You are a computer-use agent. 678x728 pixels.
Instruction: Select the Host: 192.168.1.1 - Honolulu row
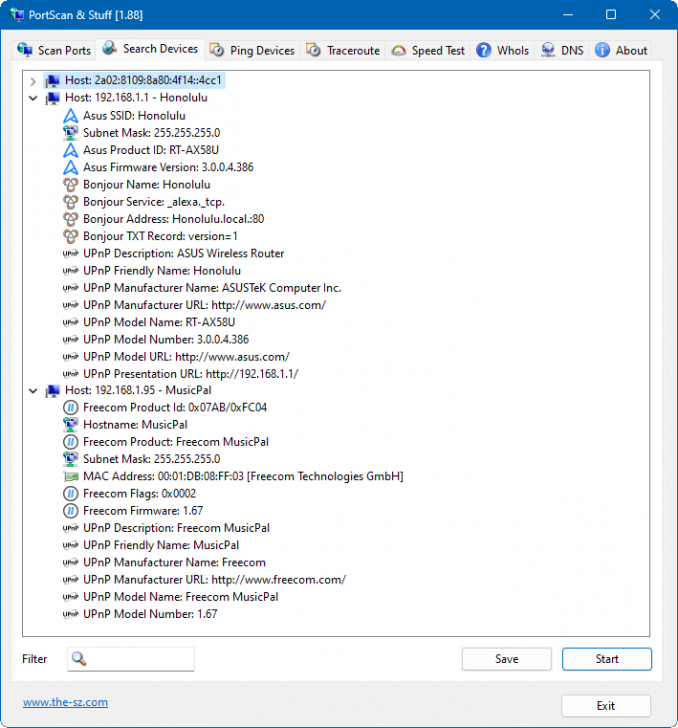point(136,98)
